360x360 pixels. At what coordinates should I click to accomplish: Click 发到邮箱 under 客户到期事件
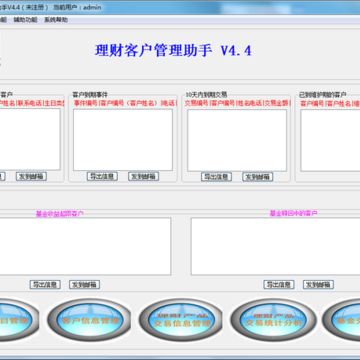[143, 176]
